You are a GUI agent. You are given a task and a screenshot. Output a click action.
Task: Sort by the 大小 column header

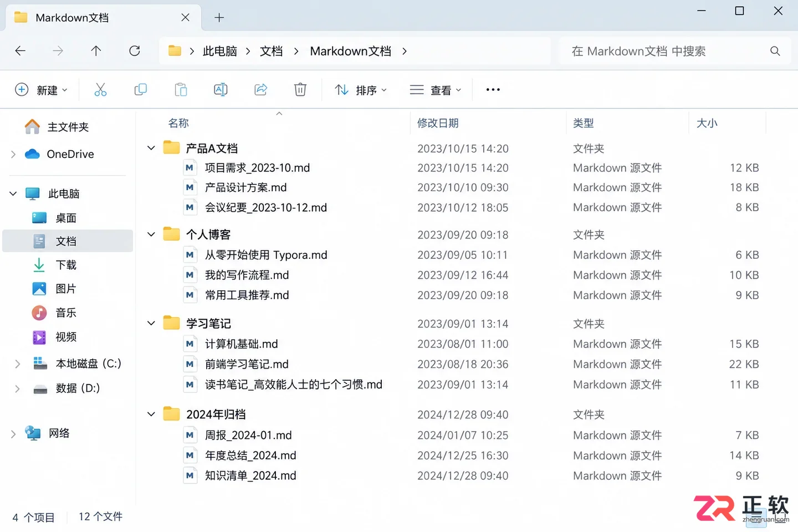point(707,123)
